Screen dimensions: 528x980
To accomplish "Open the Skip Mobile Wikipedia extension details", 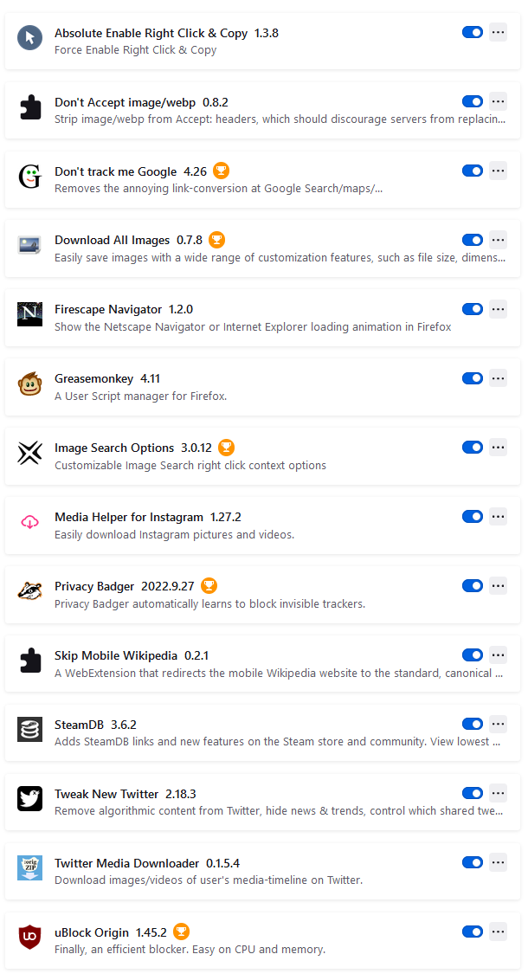I will point(262,664).
